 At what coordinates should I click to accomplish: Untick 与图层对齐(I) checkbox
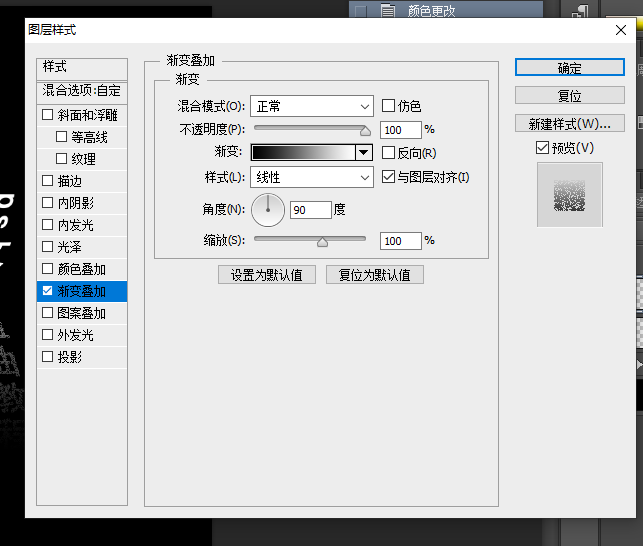(x=388, y=177)
